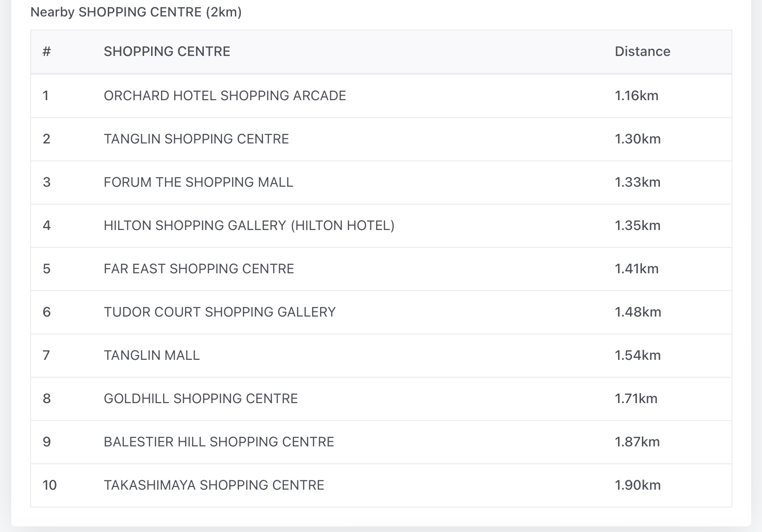Click the # column header
The width and height of the screenshot is (762, 532).
[47, 51]
